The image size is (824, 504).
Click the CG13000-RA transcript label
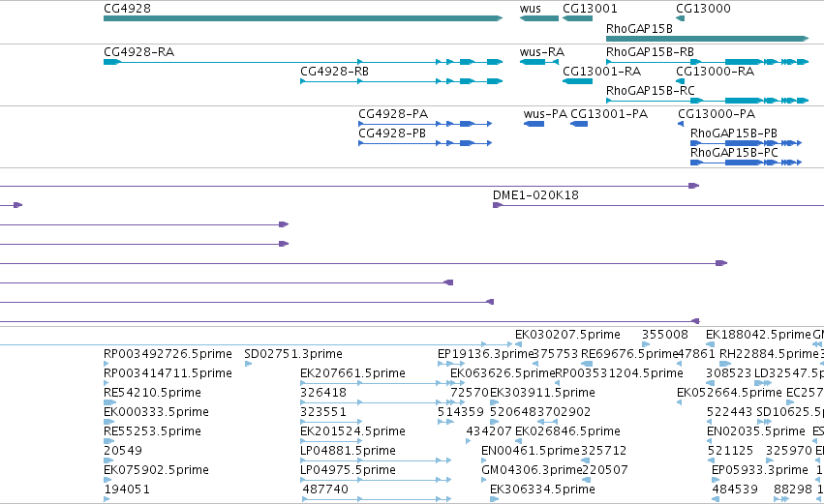coord(715,72)
